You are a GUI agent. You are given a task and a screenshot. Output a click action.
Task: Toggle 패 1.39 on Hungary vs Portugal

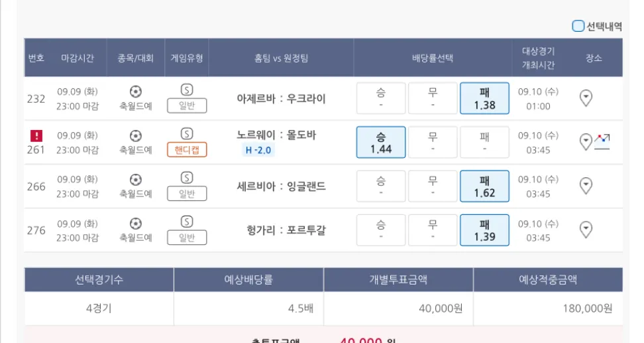484,230
